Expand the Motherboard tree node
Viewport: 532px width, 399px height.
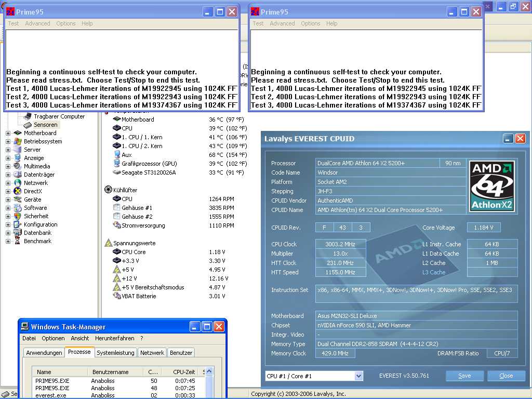pos(8,134)
